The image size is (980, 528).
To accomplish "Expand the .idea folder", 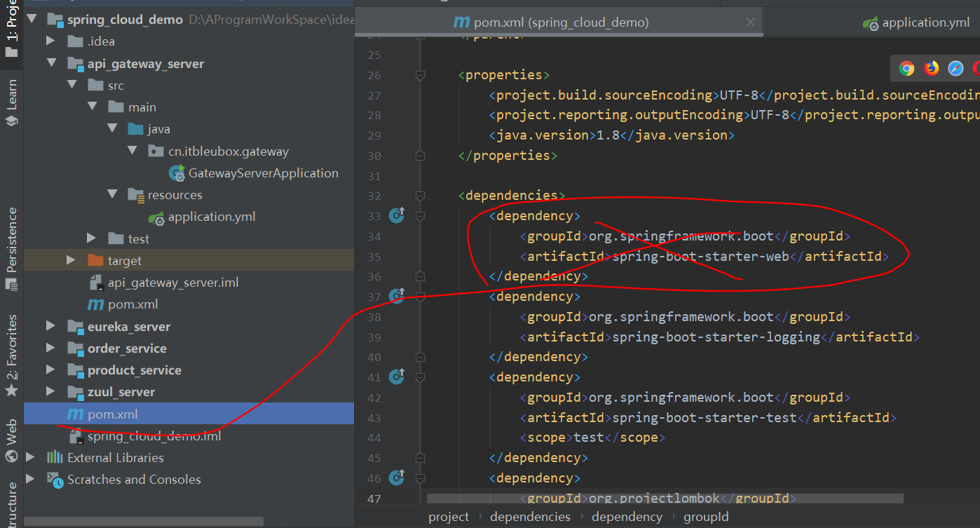I will coord(50,41).
